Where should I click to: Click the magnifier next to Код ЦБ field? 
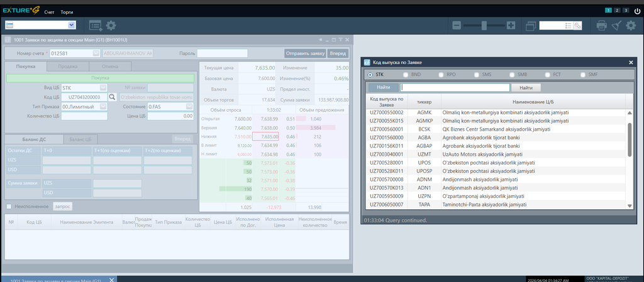point(113,97)
